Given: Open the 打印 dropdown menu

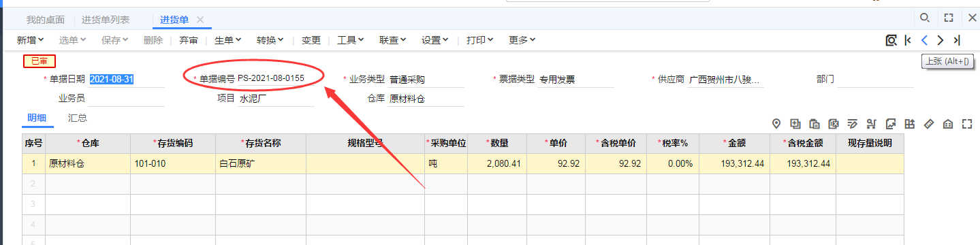Looking at the screenshot, I should [x=480, y=40].
